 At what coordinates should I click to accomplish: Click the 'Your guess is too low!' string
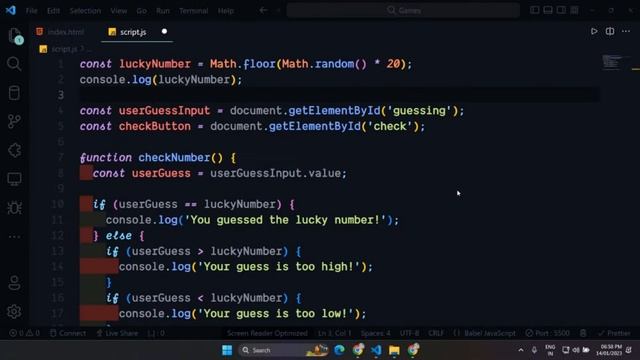click(276, 314)
